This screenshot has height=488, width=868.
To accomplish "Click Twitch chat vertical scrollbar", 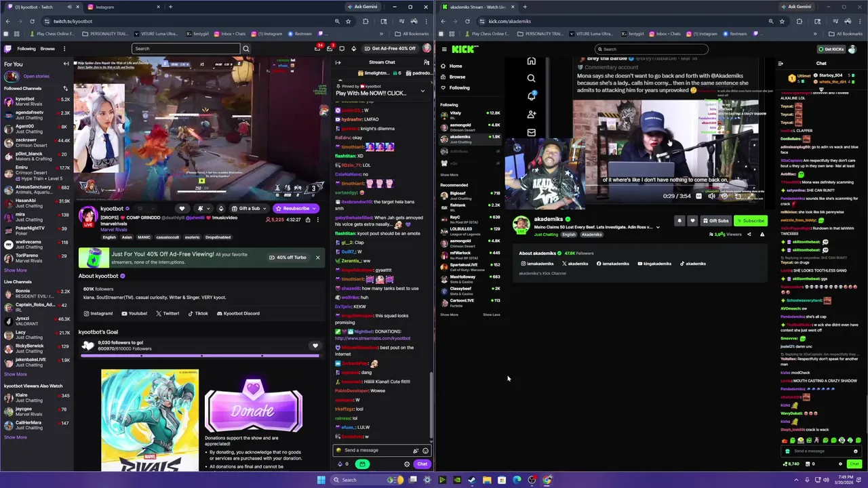I will tap(432, 407).
